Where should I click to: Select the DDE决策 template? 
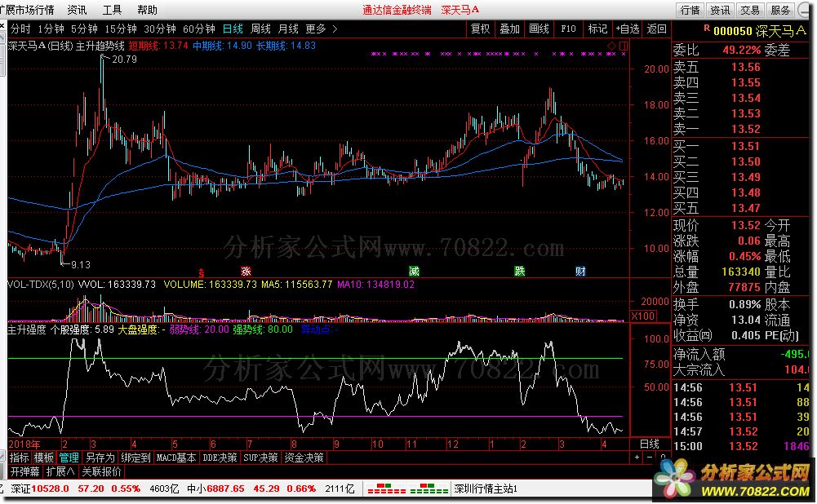[x=220, y=458]
